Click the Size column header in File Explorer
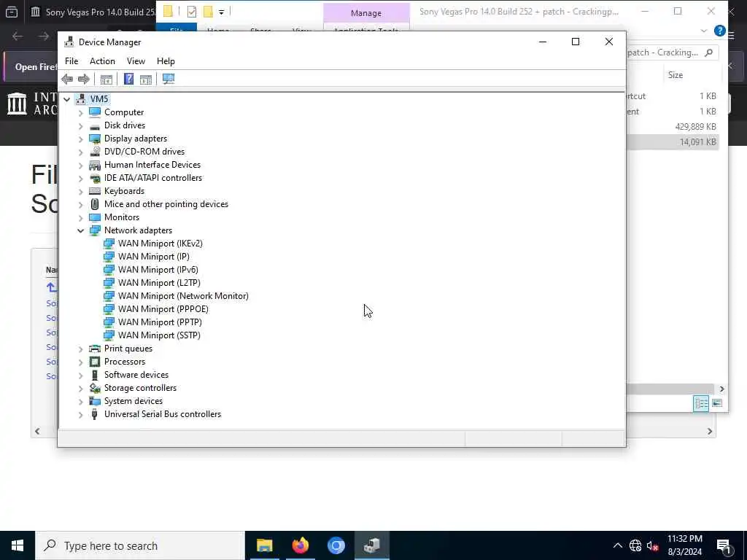The image size is (747, 560). 675,75
